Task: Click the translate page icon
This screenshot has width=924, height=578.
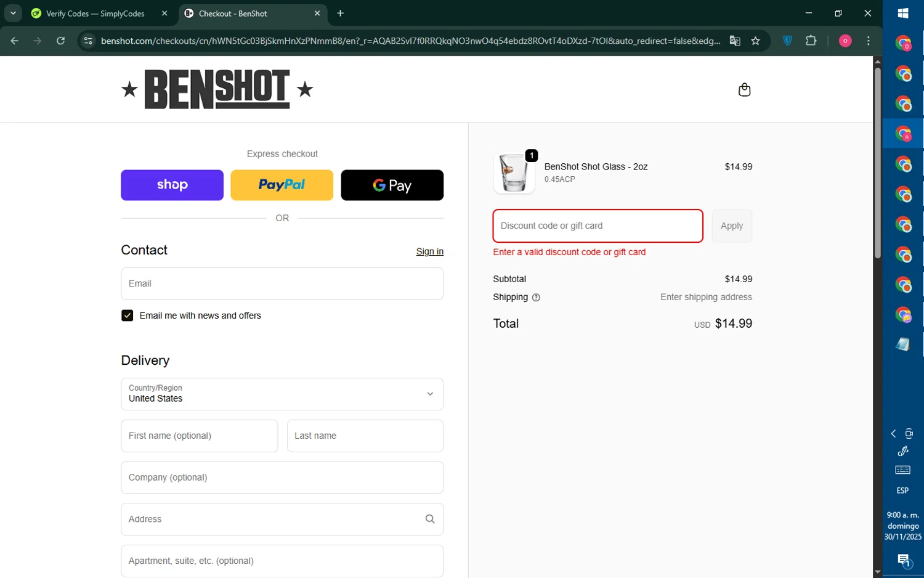Action: pos(735,41)
